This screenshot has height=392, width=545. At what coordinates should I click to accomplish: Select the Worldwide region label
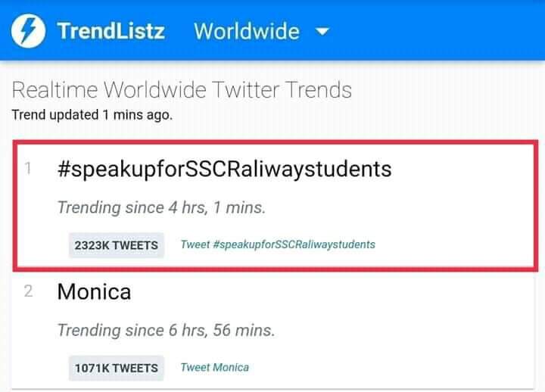coord(247,31)
